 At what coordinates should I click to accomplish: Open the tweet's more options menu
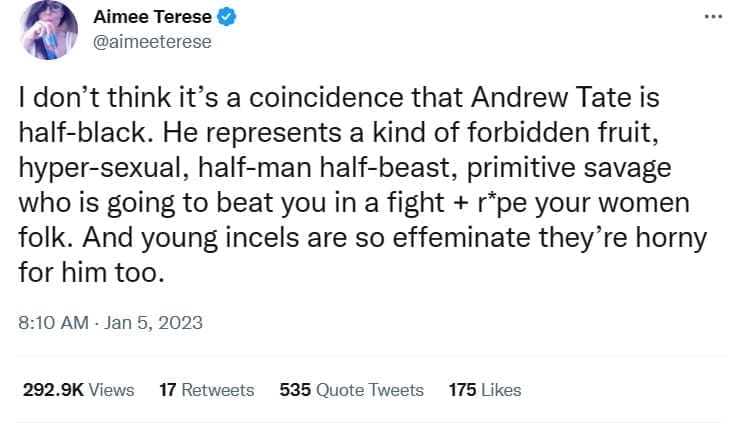pos(712,17)
